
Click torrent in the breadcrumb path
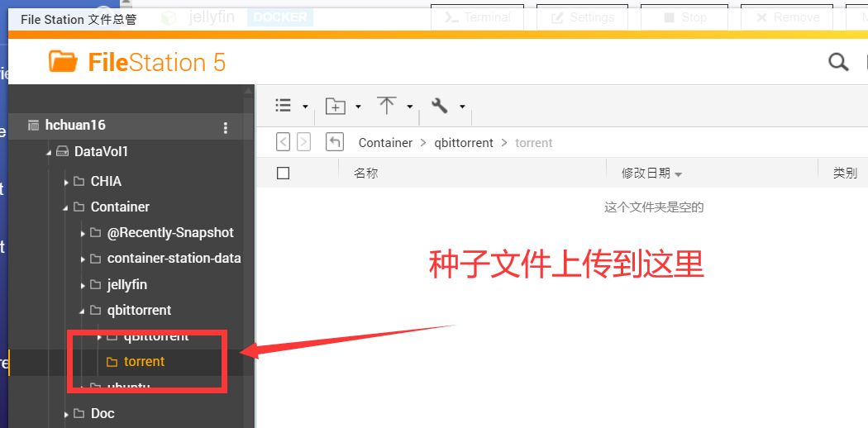(x=534, y=143)
